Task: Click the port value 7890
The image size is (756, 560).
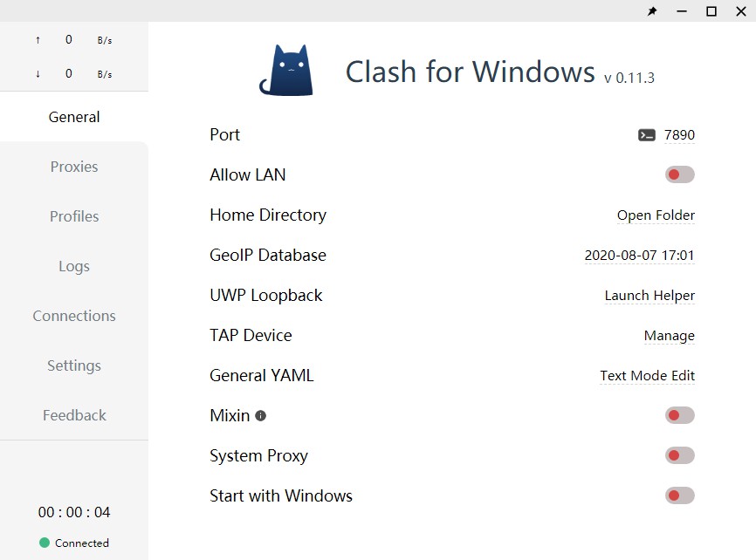Action: pos(679,135)
